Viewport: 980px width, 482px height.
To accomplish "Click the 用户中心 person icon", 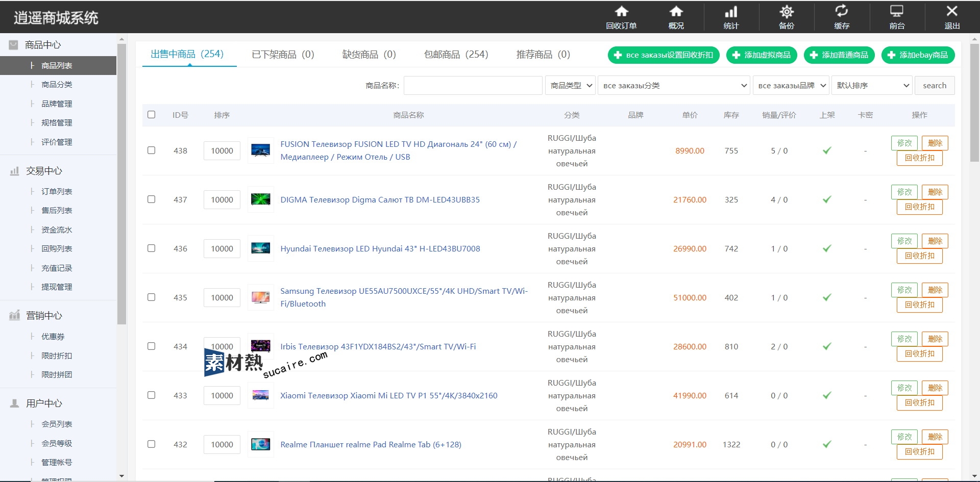I will pos(14,403).
